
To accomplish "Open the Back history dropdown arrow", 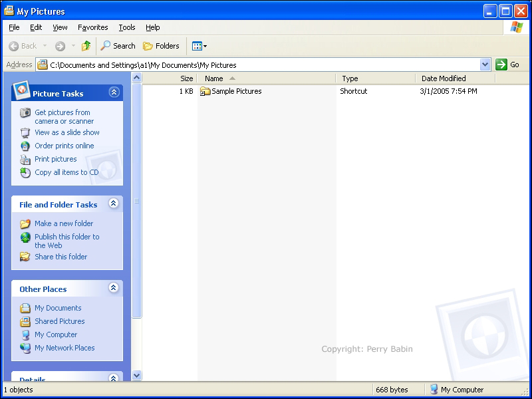I will click(45, 46).
